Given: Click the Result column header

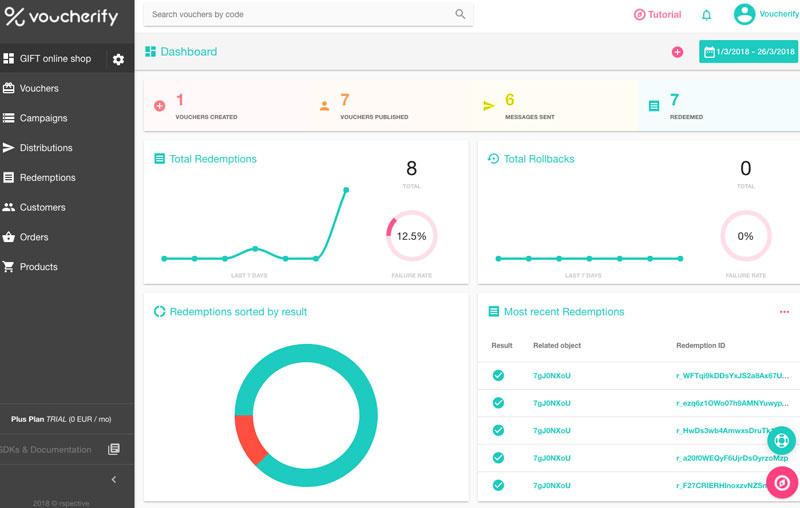Looking at the screenshot, I should pos(502,345).
